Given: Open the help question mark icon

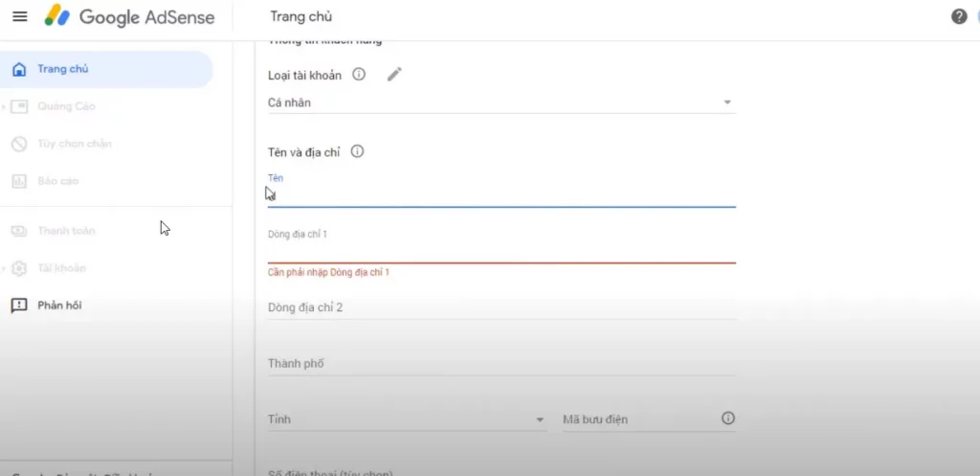Looking at the screenshot, I should [x=959, y=17].
